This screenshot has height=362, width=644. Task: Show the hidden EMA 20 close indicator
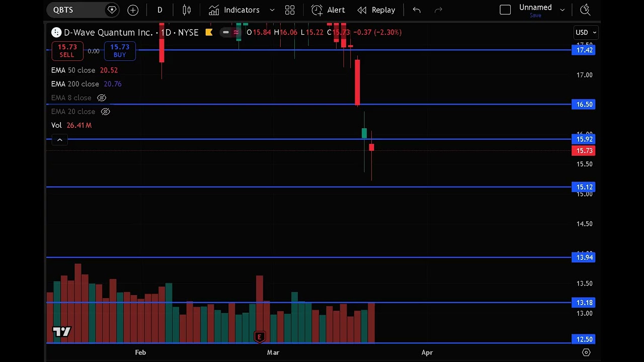[x=105, y=112]
